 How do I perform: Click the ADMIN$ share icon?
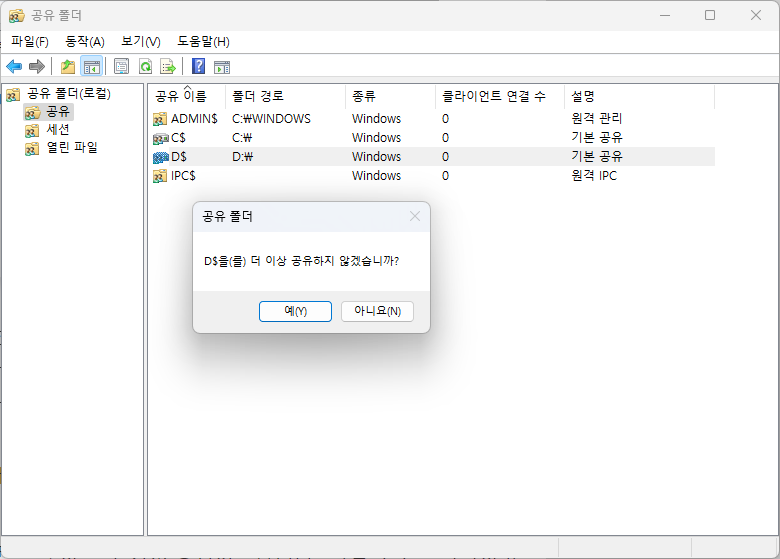click(160, 119)
